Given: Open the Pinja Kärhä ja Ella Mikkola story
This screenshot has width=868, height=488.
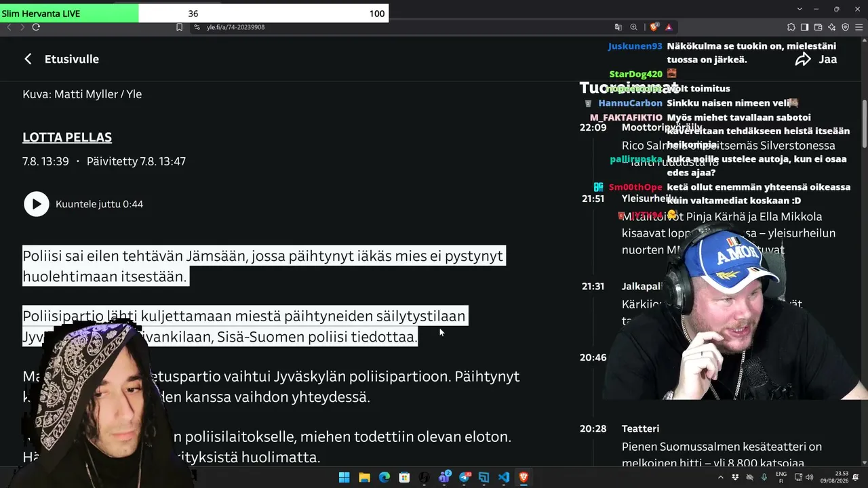Looking at the screenshot, I should click(x=728, y=233).
